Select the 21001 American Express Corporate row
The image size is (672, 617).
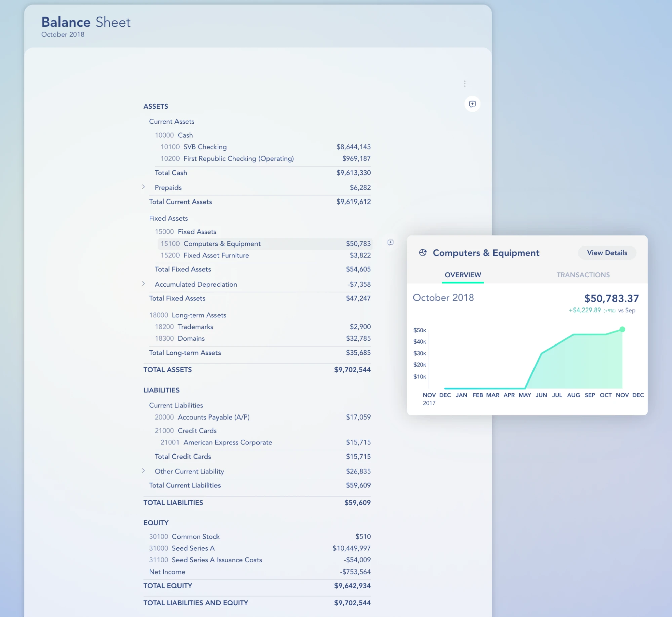click(x=228, y=442)
